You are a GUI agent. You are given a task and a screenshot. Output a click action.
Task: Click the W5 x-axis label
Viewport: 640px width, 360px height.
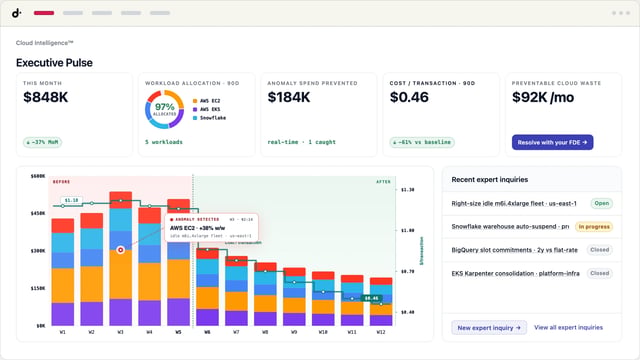click(178, 332)
